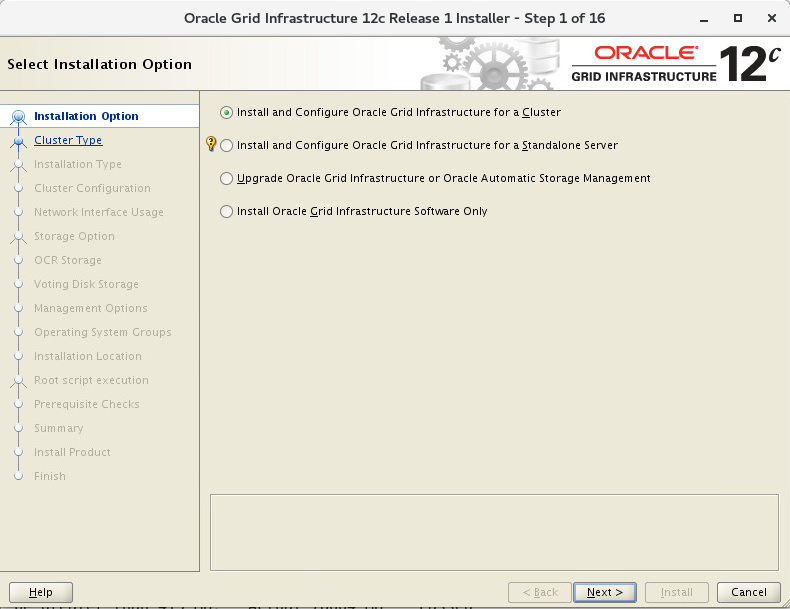Select the Installation Option step in sidebar
This screenshot has height=609, width=790.
86,116
